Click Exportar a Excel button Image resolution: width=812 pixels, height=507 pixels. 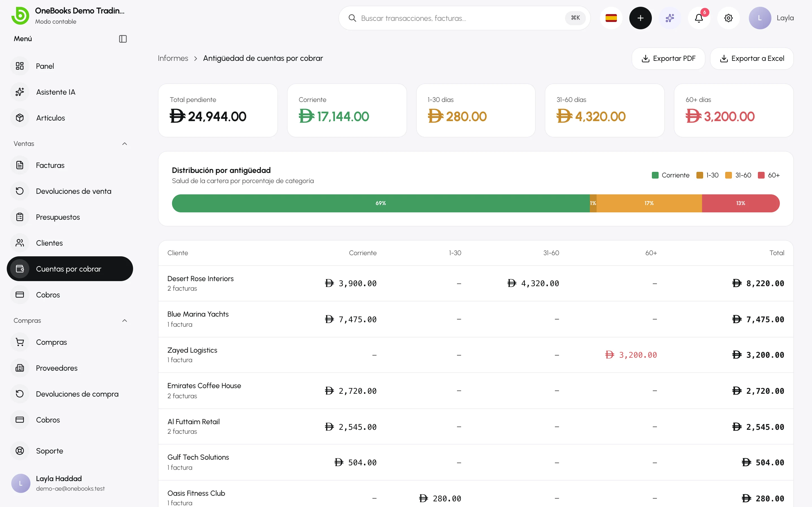(x=752, y=59)
